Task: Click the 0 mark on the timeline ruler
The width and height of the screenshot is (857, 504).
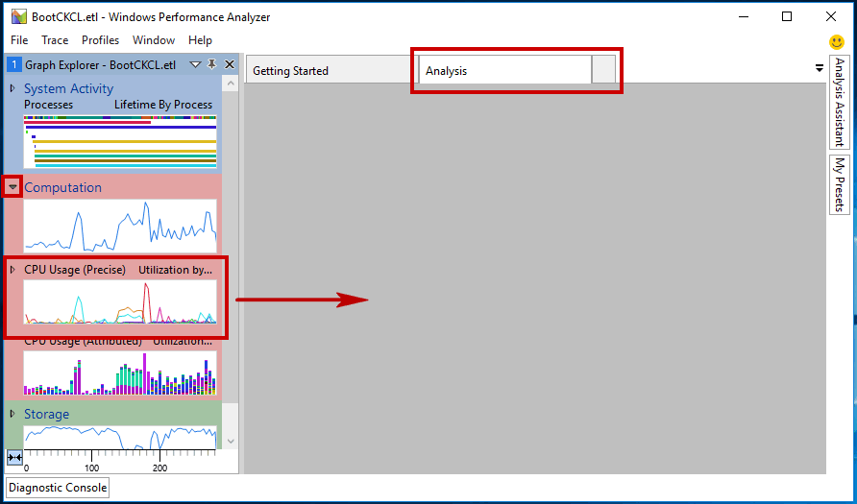Action: tap(26, 468)
